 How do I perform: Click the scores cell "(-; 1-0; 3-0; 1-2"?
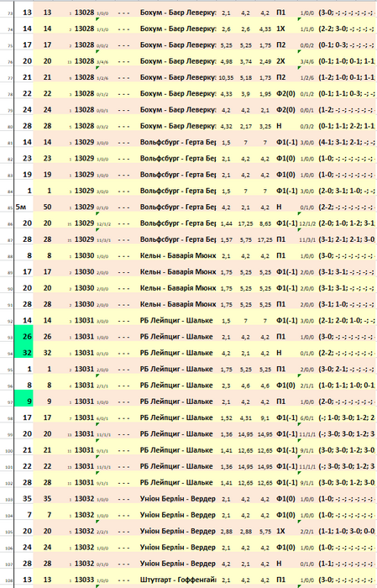click(347, 417)
